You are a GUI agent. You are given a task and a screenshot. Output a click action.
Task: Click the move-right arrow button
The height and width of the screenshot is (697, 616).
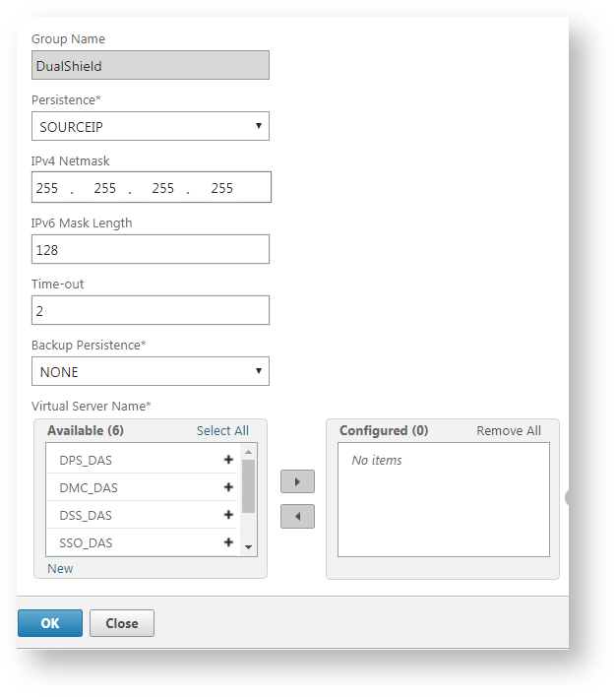click(297, 481)
